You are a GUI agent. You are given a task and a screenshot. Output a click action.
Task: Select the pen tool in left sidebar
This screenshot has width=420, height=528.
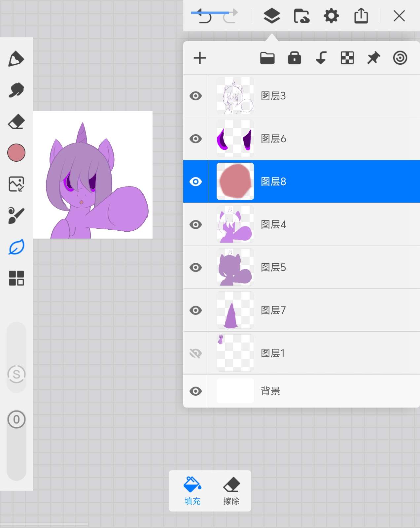pos(16,59)
